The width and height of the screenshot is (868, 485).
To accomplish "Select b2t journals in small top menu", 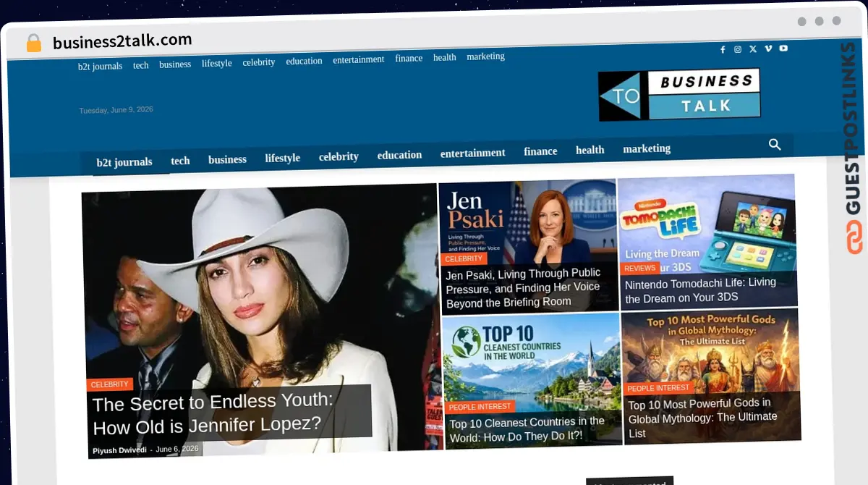I will (100, 66).
